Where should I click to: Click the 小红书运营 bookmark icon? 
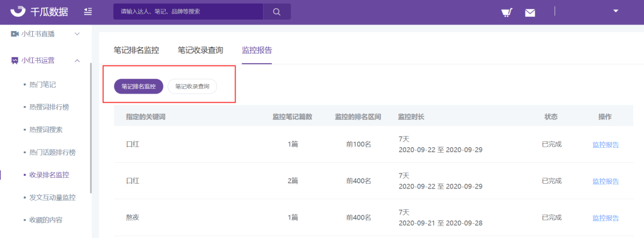tap(14, 61)
